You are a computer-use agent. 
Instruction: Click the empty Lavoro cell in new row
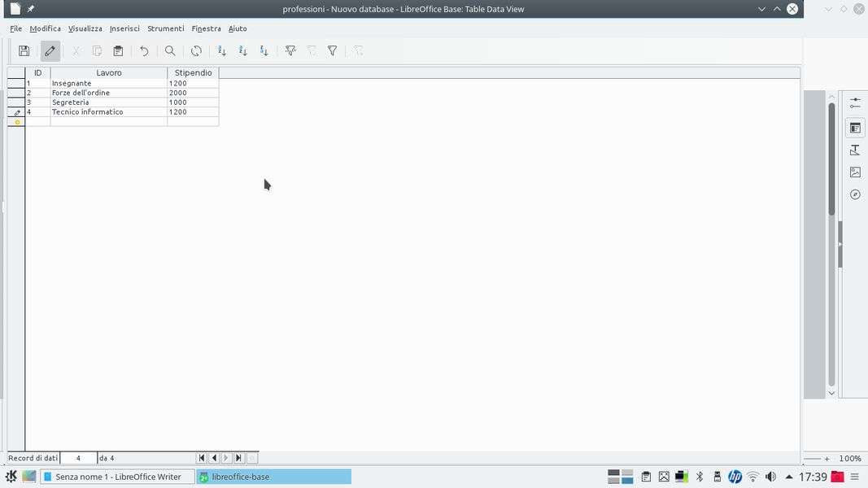(108, 122)
